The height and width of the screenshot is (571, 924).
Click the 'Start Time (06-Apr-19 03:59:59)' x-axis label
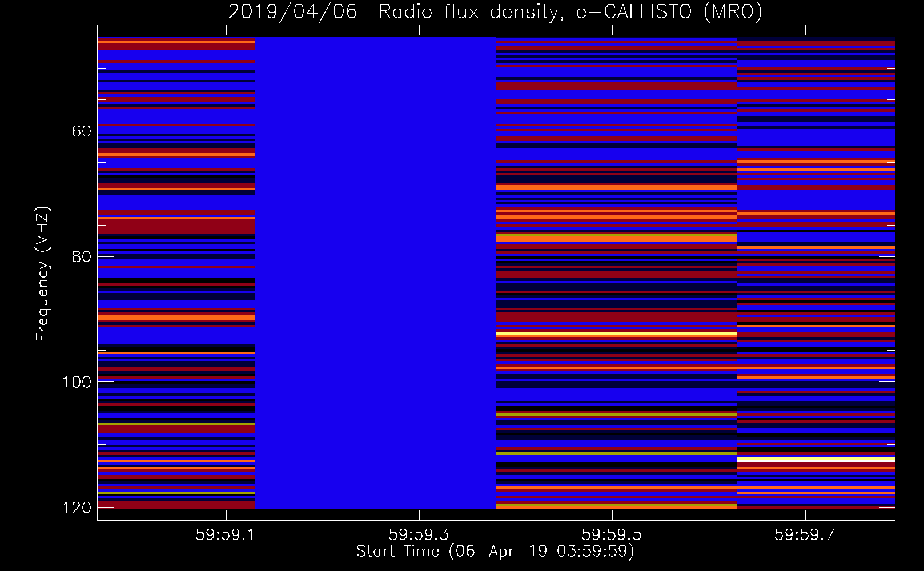point(495,552)
